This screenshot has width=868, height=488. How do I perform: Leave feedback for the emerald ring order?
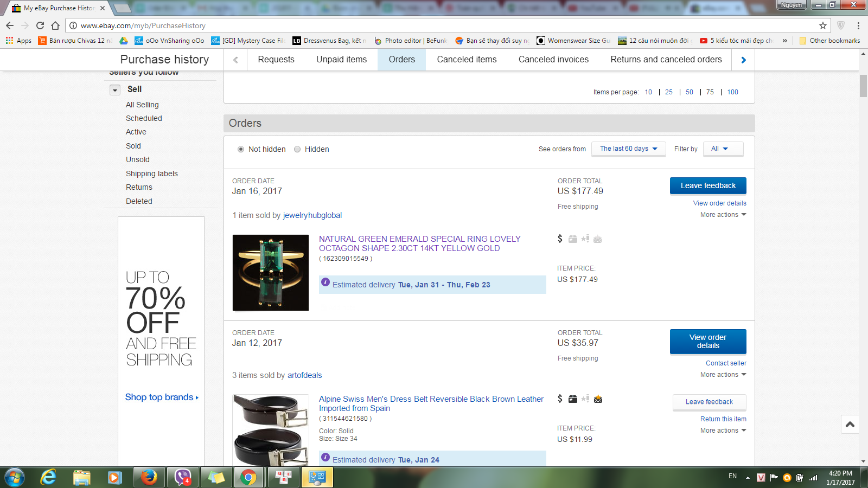point(707,185)
